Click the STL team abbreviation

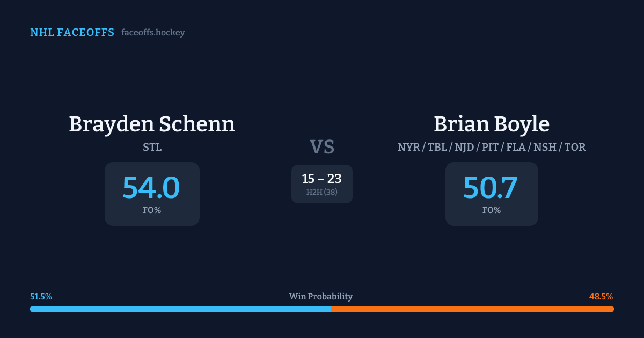point(152,147)
